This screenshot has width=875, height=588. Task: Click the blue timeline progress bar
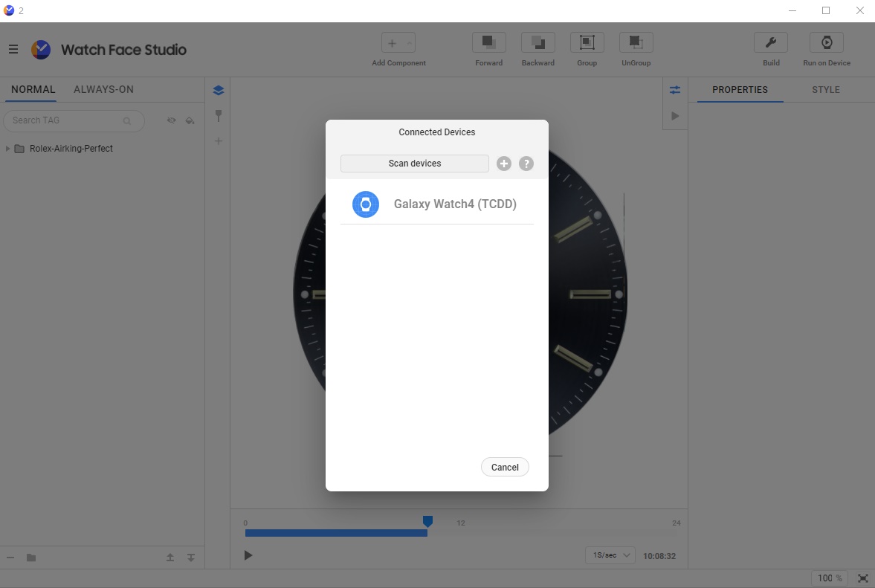click(x=336, y=533)
